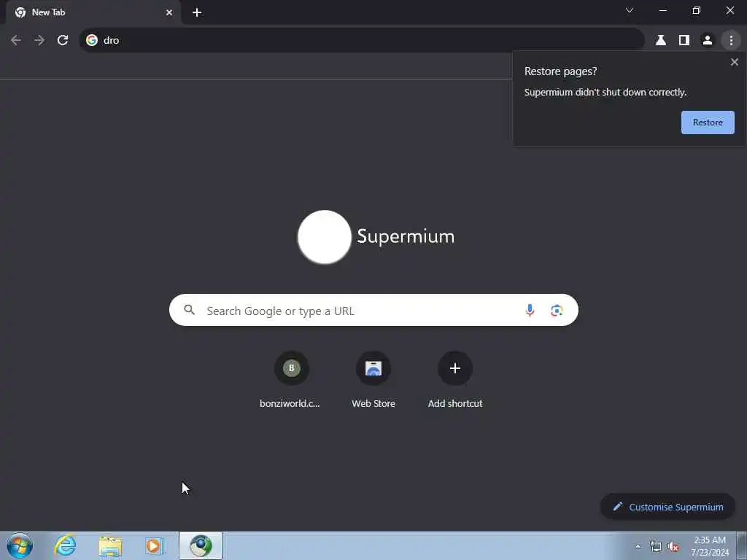Viewport: 747px width, 560px height.
Task: Go back using the back arrow
Action: [x=16, y=41]
